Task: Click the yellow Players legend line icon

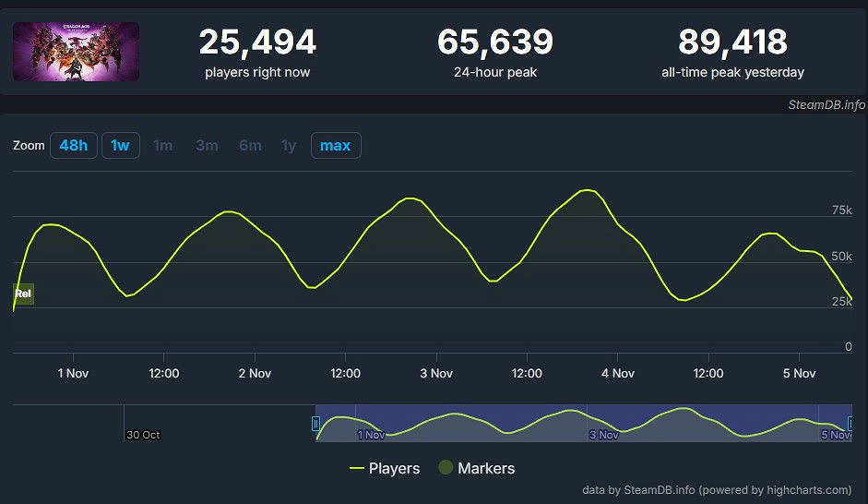Action: coord(357,468)
